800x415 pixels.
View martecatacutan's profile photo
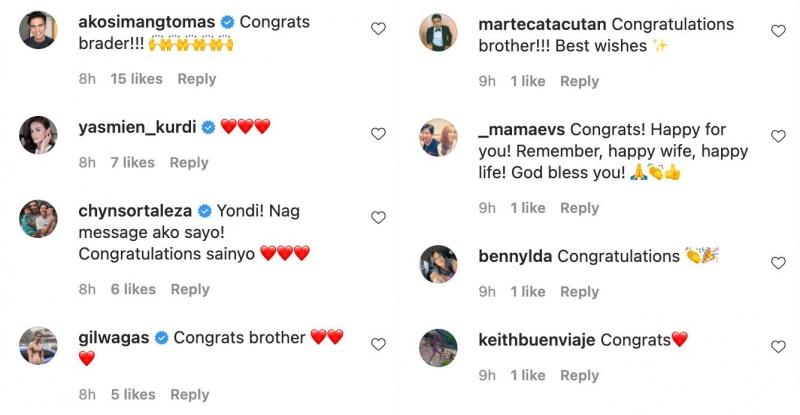tap(438, 33)
